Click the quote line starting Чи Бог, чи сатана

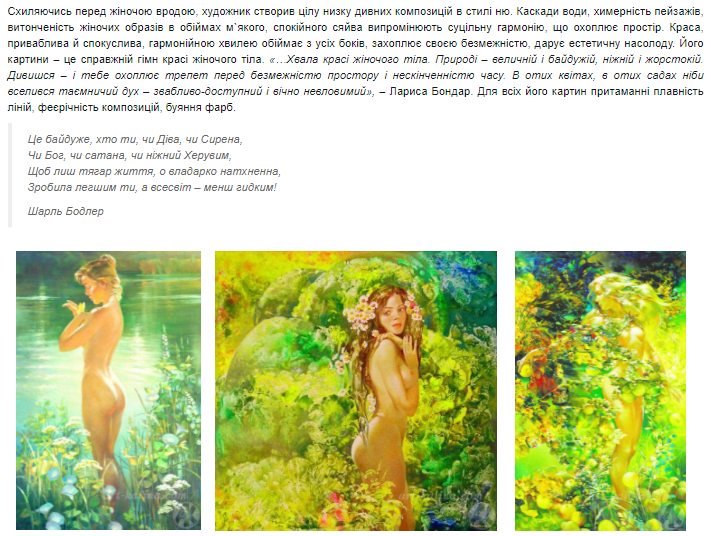point(129,155)
